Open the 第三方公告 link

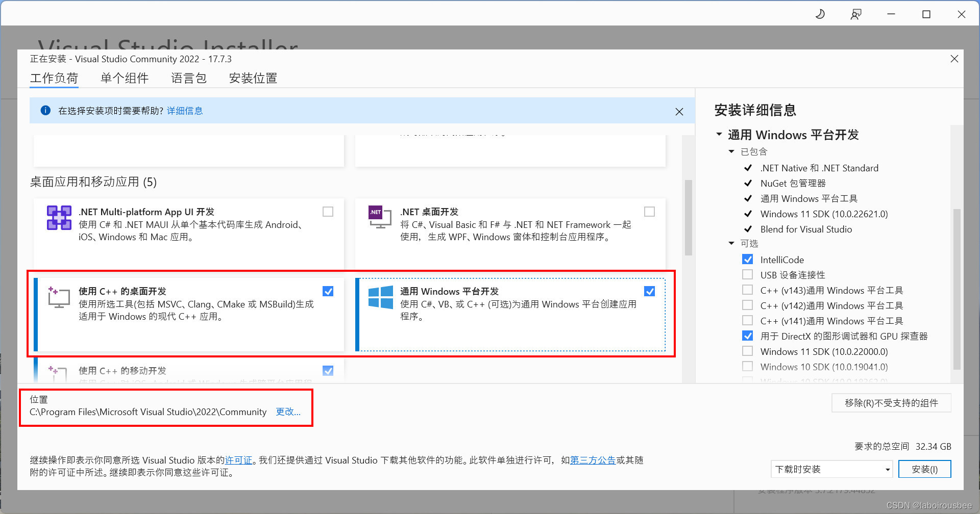593,460
